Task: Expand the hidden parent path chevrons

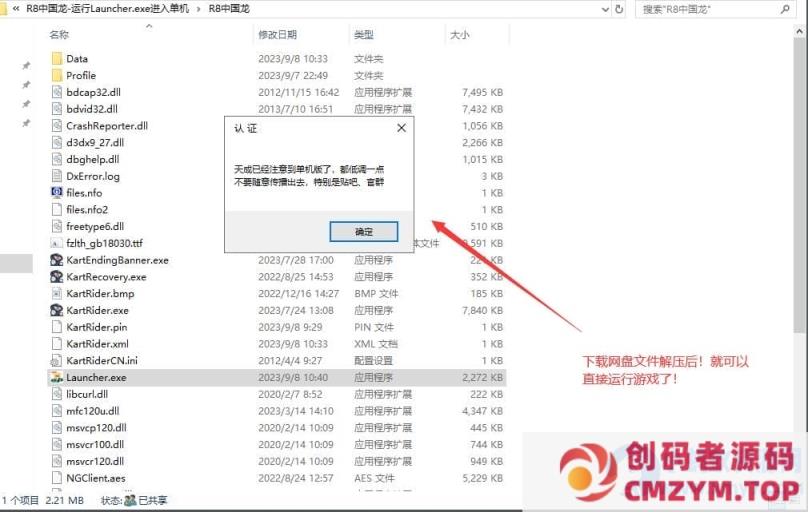Action: pyautogui.click(x=16, y=9)
